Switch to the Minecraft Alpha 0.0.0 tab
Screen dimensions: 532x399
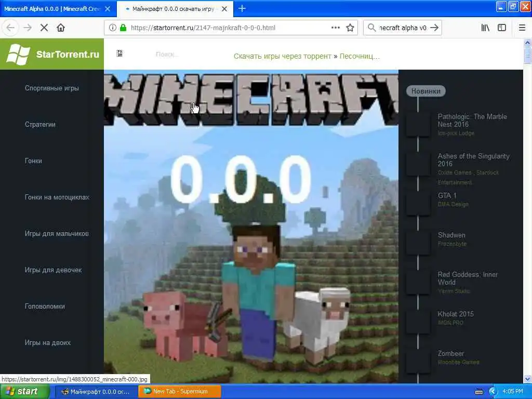[x=52, y=9]
